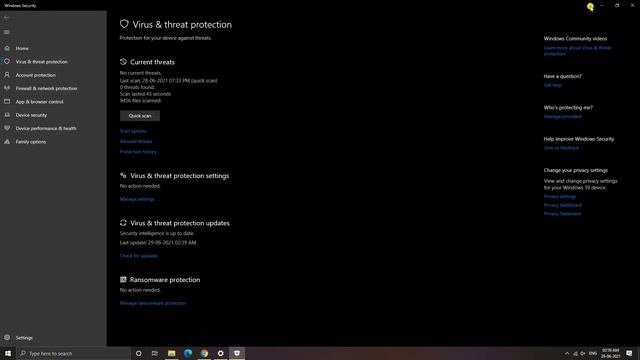Launch Google Chrome from taskbar
The image size is (640, 360).
pyautogui.click(x=204, y=353)
